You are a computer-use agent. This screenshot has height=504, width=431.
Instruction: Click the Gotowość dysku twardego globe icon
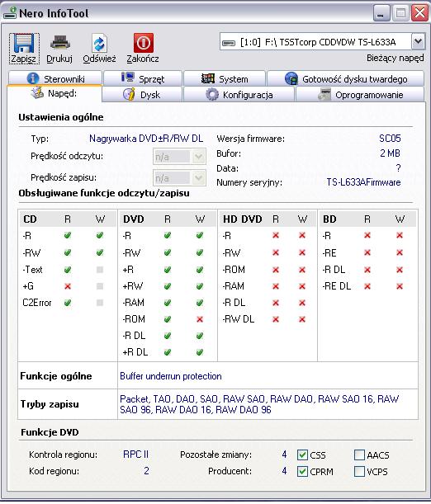291,78
